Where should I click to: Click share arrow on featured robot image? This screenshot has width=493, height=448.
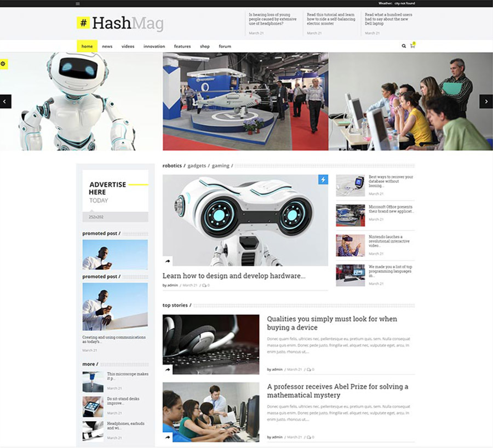tap(168, 261)
